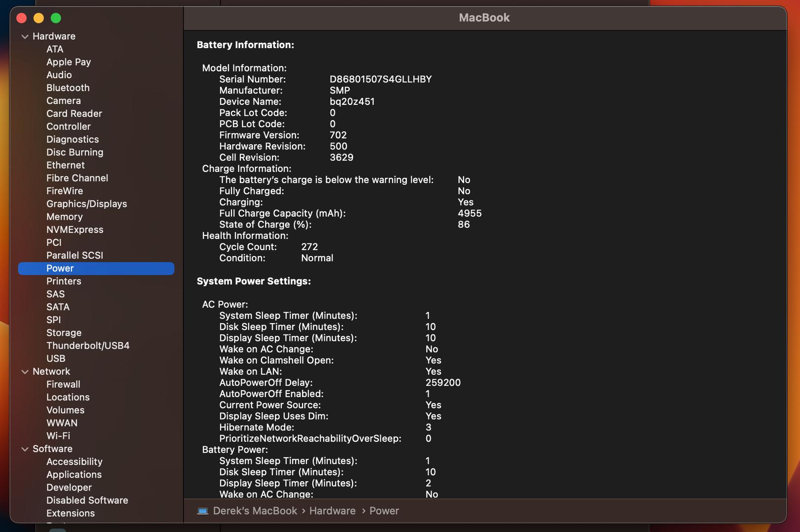Screen dimensions: 800x532
Task: Select Developer under Software
Action: (69, 488)
